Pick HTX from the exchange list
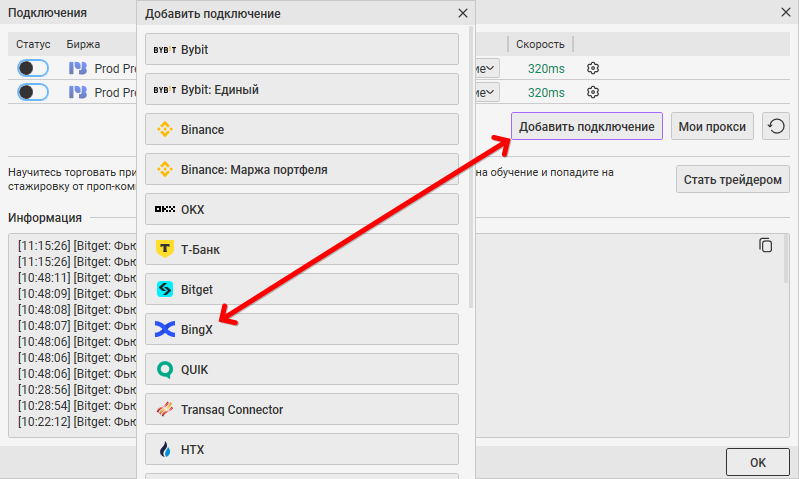This screenshot has width=799, height=479. click(301, 450)
